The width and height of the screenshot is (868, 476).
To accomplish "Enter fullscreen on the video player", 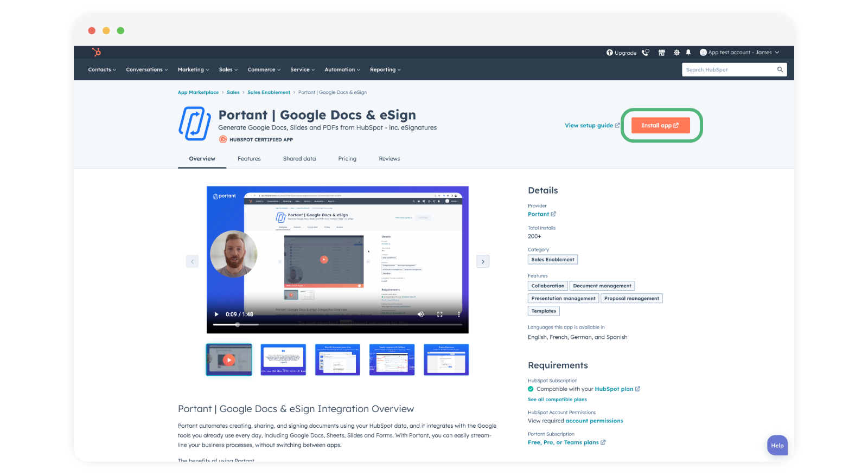I will (x=439, y=314).
